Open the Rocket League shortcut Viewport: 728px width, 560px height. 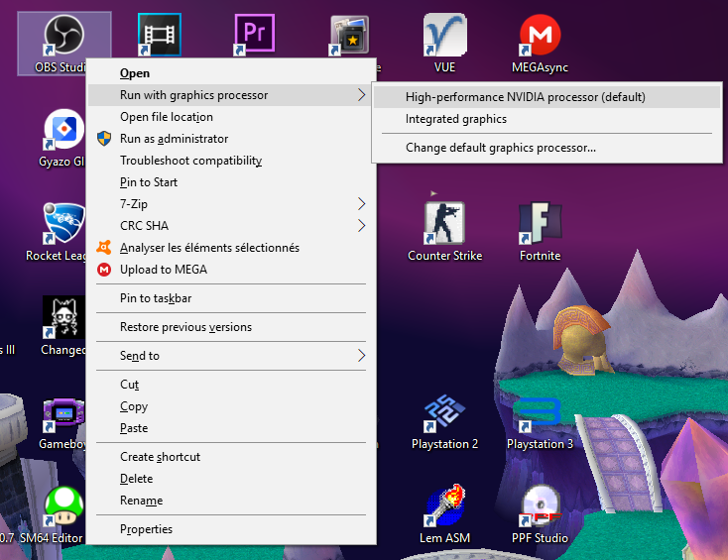pyautogui.click(x=63, y=224)
